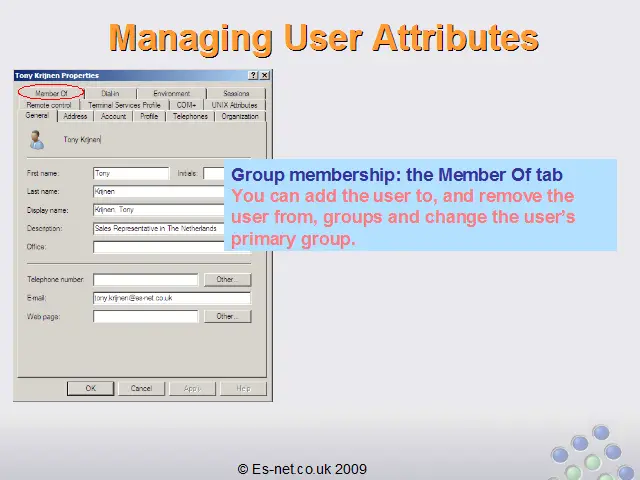Focus the E-mail address field
Viewport: 640px width, 480px height.
(x=171, y=297)
